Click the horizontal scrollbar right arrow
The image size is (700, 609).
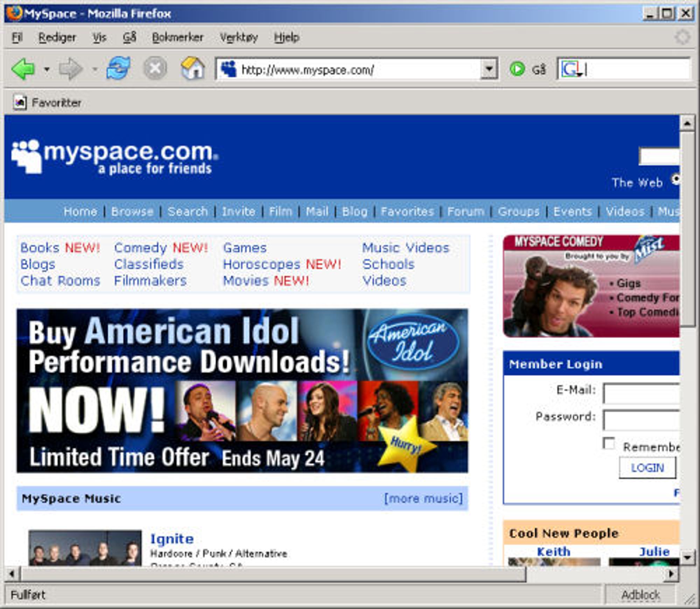[671, 574]
